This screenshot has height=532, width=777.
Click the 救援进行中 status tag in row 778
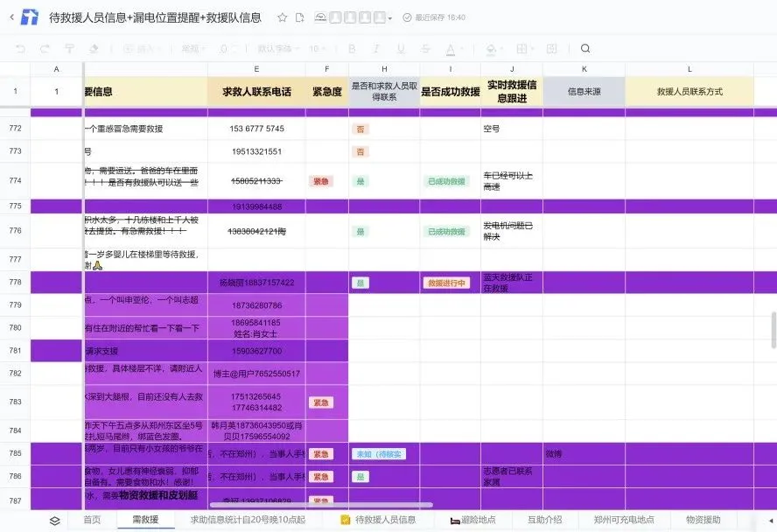pos(446,283)
